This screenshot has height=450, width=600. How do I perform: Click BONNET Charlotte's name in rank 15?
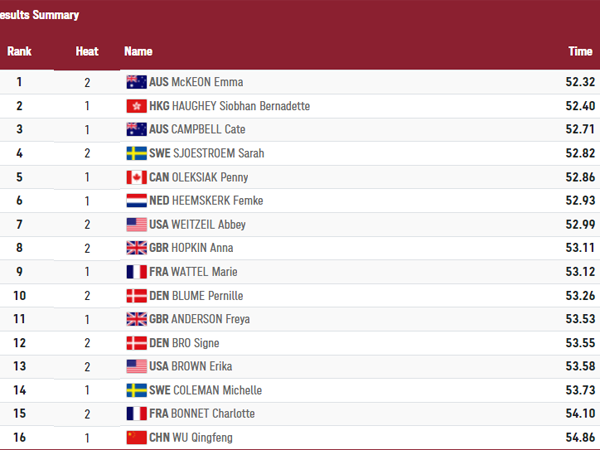coord(212,414)
